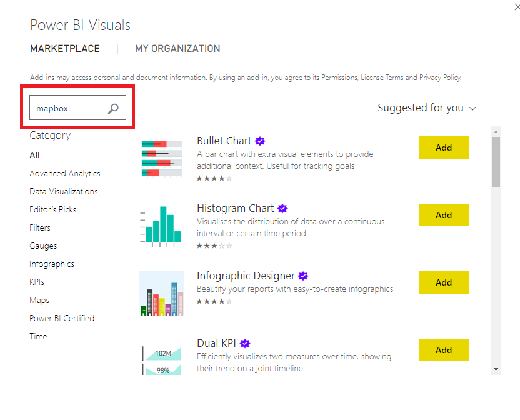Click the add-ins permissions notice text
Image resolution: width=520 pixels, height=420 pixels.
click(246, 77)
